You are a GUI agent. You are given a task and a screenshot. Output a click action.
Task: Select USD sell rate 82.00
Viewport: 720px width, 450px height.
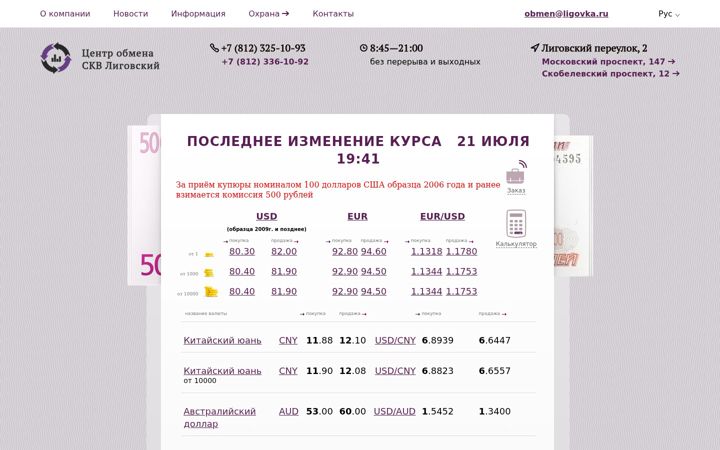(x=284, y=252)
